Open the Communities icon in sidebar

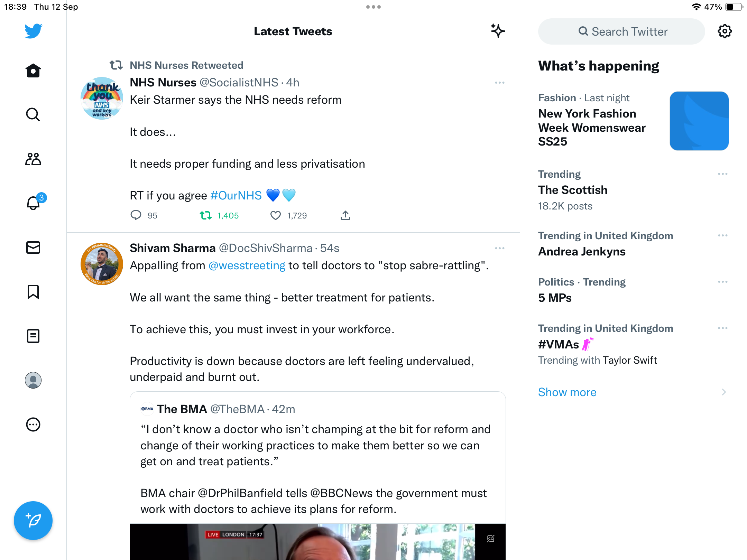pos(33,159)
